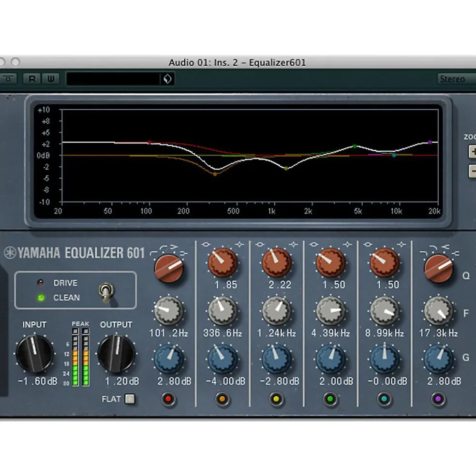This screenshot has width=476, height=476.
Task: Click the red node on EQ curve
Action: point(149,142)
